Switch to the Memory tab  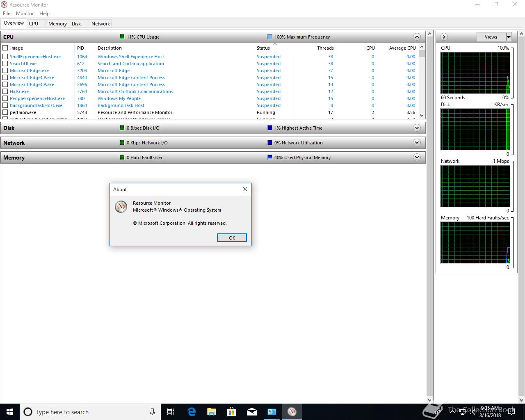point(57,24)
